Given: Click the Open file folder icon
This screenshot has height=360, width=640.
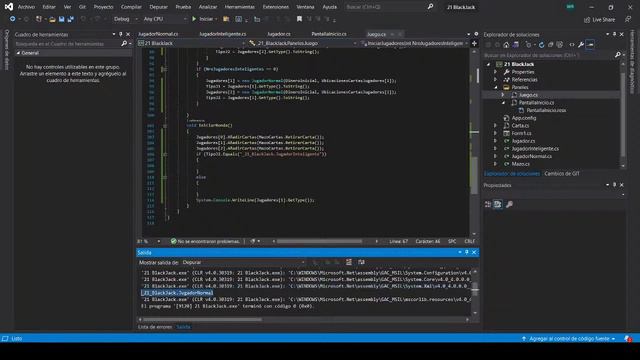Looking at the screenshot, I should (52, 19).
